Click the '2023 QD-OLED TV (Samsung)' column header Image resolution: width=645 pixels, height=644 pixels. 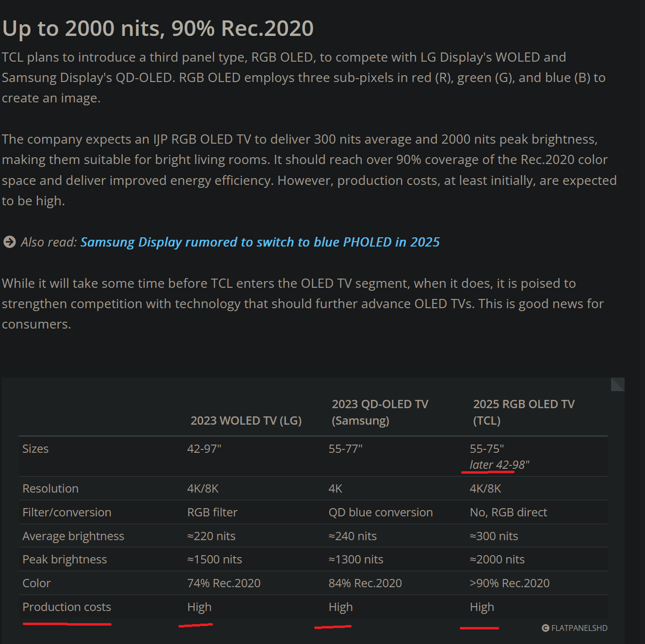click(380, 413)
